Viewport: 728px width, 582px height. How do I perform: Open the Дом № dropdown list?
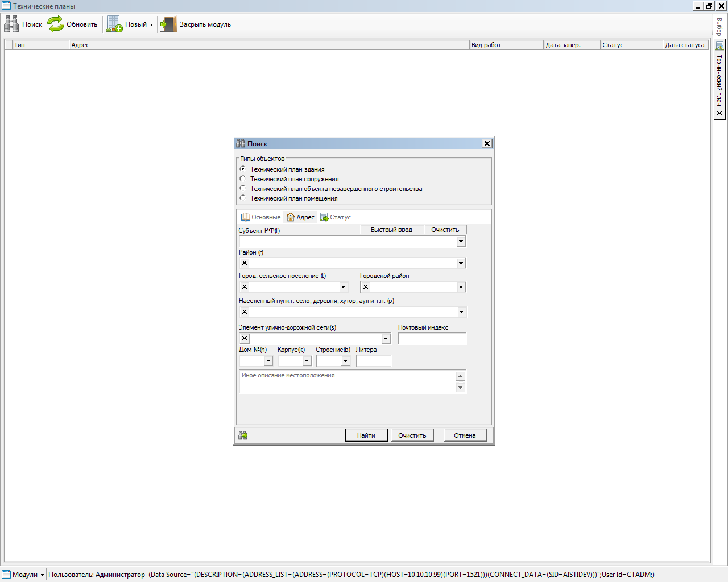pos(268,361)
